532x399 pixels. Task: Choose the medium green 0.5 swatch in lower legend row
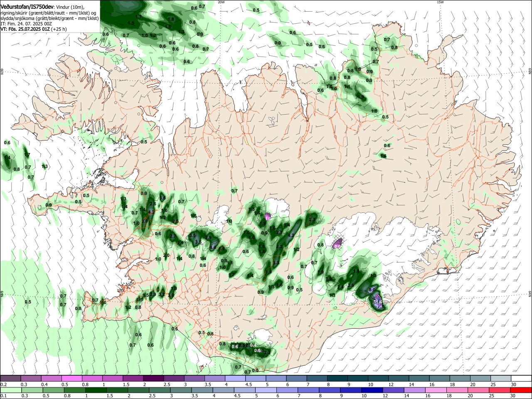[x=53, y=390]
